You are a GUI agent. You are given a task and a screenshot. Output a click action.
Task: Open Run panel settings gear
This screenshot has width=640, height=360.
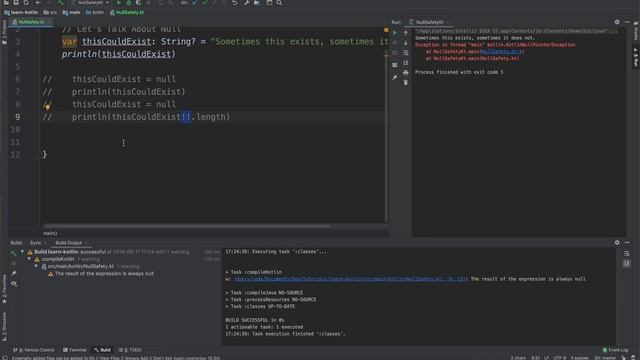coord(617,22)
